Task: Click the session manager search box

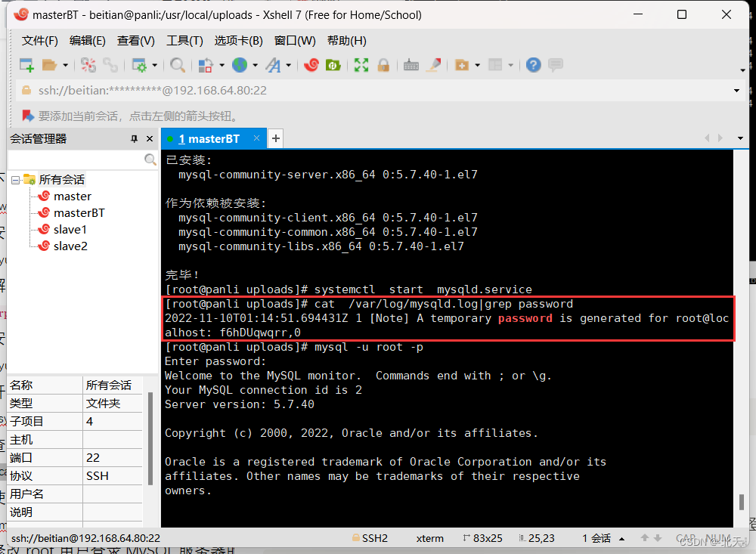Action: tap(76, 159)
